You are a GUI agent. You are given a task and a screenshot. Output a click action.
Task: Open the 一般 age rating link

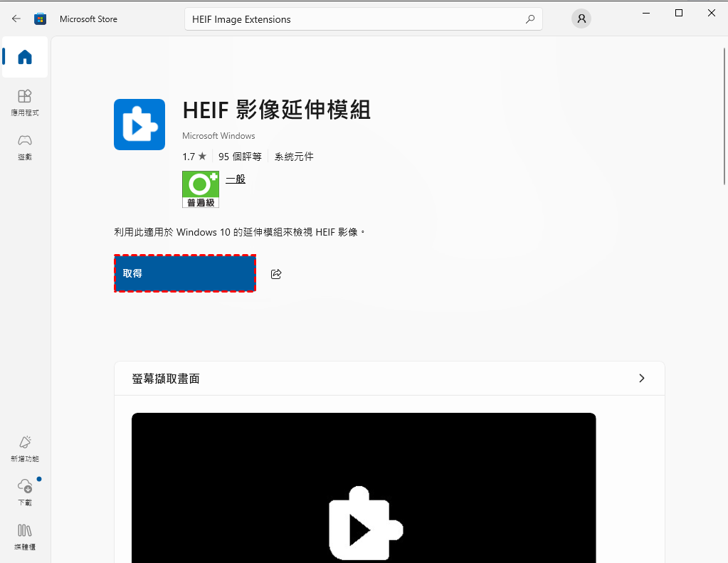[236, 179]
